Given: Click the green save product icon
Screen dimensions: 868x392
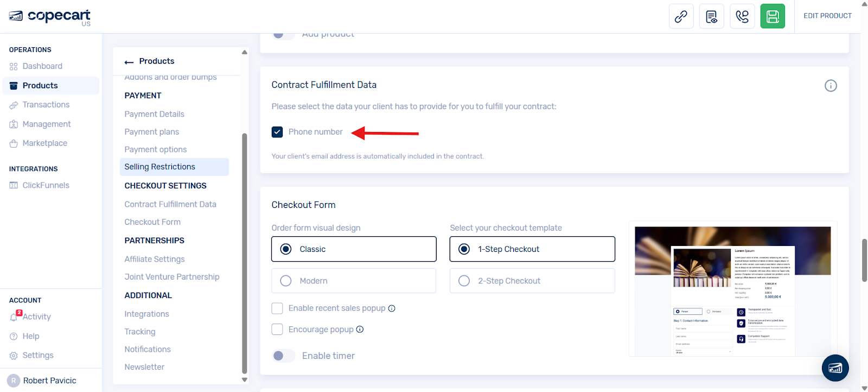Looking at the screenshot, I should click(x=773, y=16).
